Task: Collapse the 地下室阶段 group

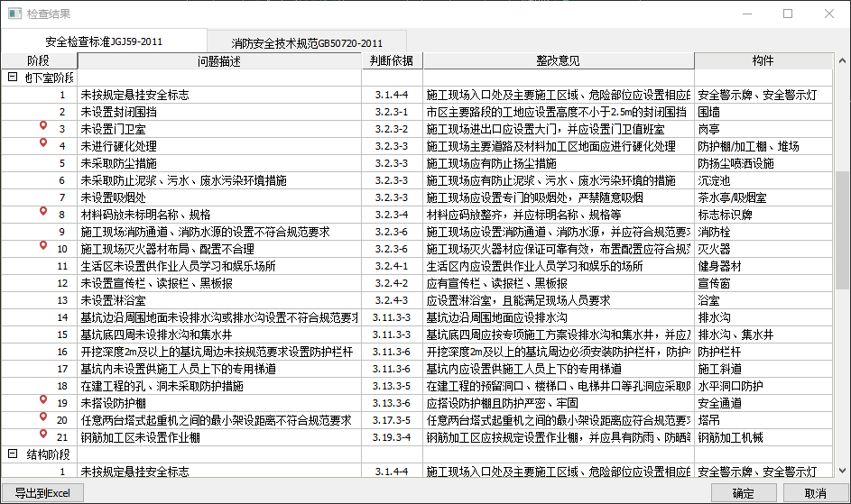Action: coord(13,77)
